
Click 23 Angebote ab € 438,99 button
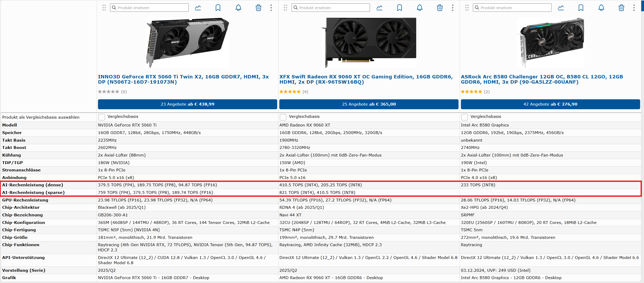(187, 104)
